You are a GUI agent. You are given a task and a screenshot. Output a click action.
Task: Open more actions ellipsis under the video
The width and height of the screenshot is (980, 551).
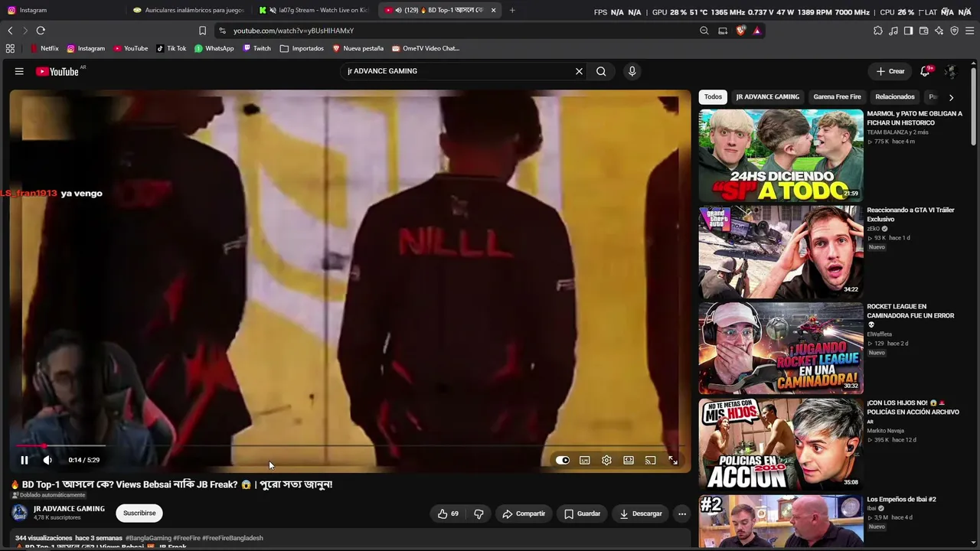click(682, 514)
